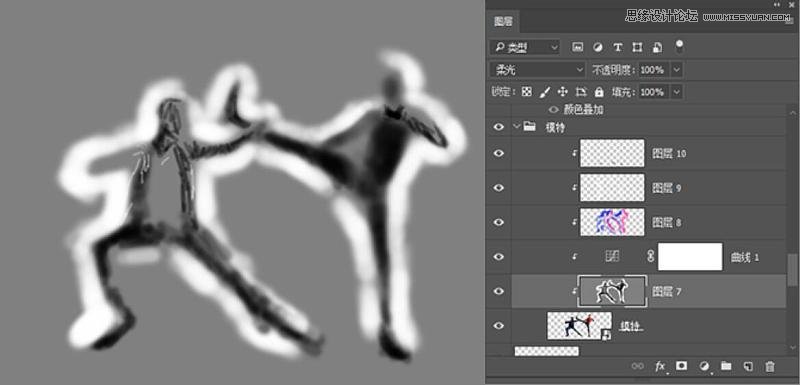Lock transparent pixels checkerboard icon
The image size is (800, 385).
527,92
